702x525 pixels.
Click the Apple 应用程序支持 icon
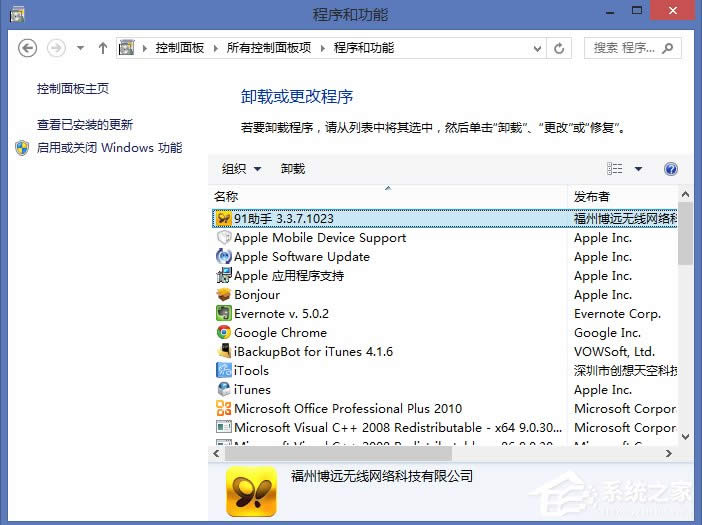click(223, 275)
